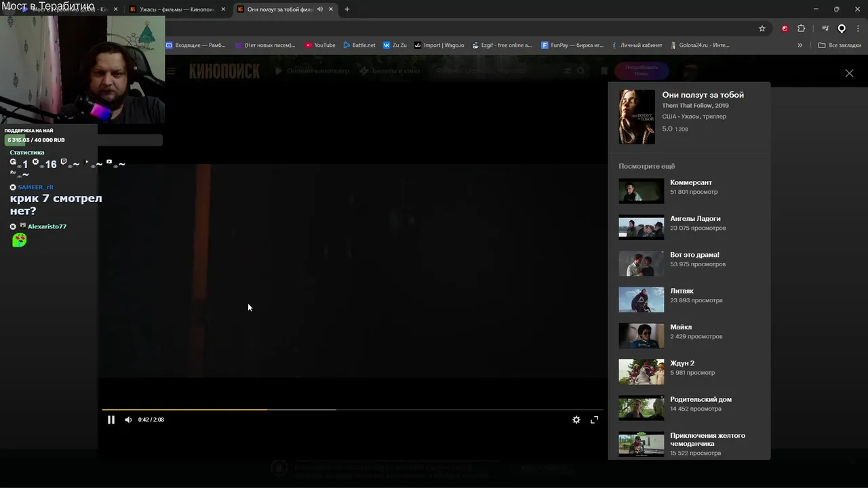
Task: Open 'Майкл' recommended video thumbnail
Action: coord(642,335)
